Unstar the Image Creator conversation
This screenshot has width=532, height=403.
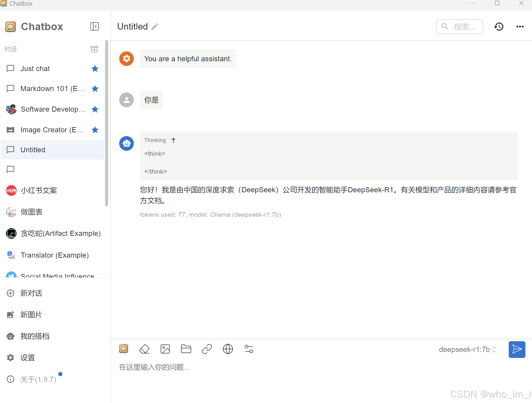(95, 130)
